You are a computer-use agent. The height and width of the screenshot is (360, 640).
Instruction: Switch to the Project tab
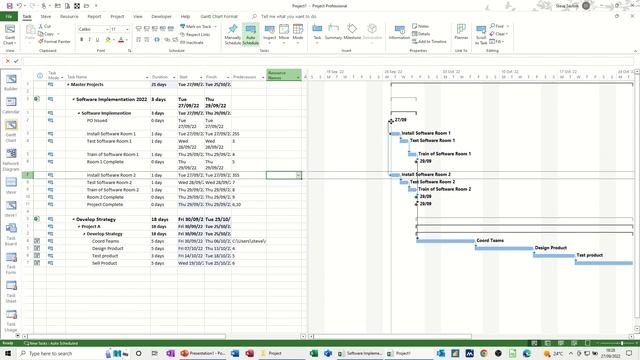[117, 16]
